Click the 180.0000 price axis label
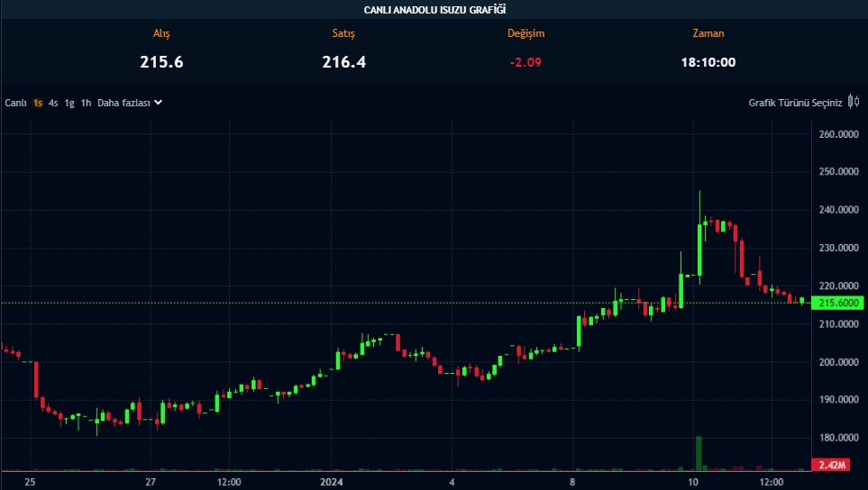This screenshot has width=868, height=490. tap(837, 438)
